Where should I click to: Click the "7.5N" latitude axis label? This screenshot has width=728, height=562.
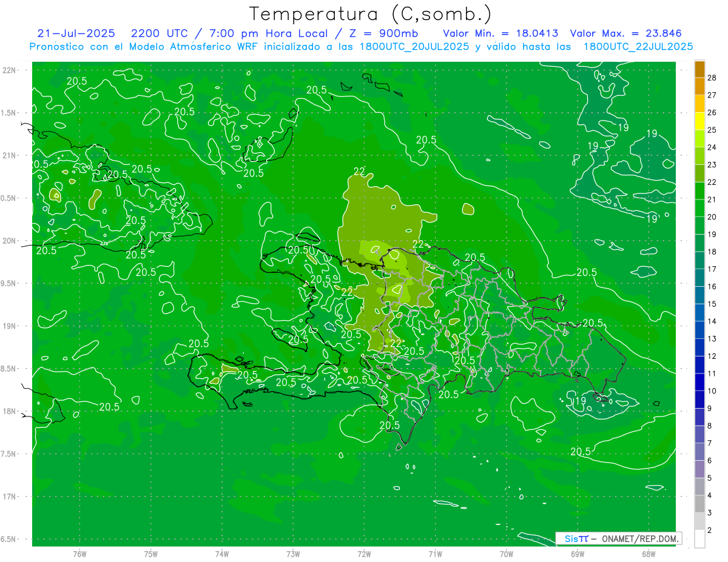[x=9, y=454]
